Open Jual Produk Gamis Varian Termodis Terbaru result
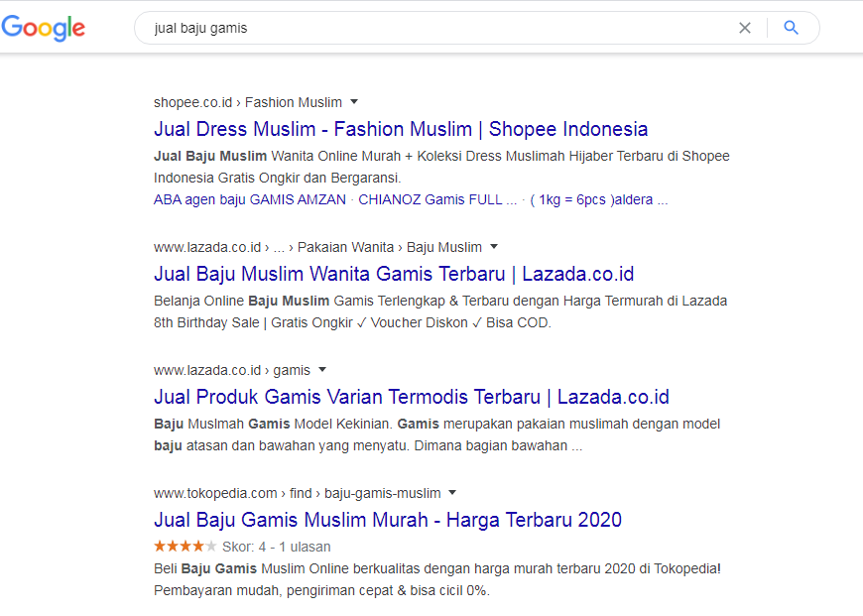Image resolution: width=863 pixels, height=616 pixels. pyautogui.click(x=412, y=397)
